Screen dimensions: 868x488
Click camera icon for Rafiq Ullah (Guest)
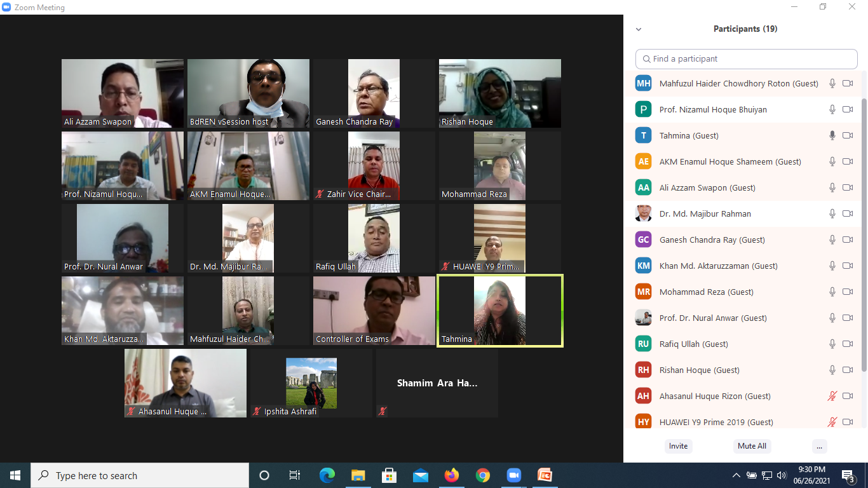pyautogui.click(x=848, y=344)
